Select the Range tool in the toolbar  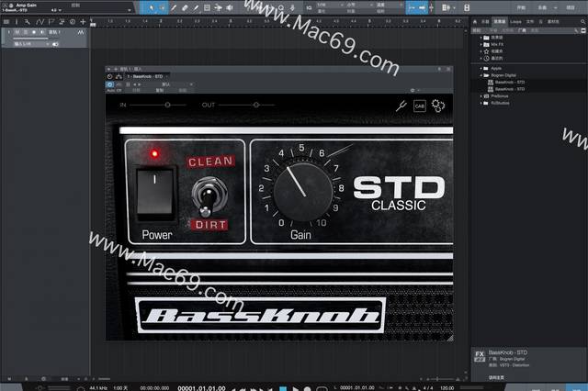pos(163,7)
